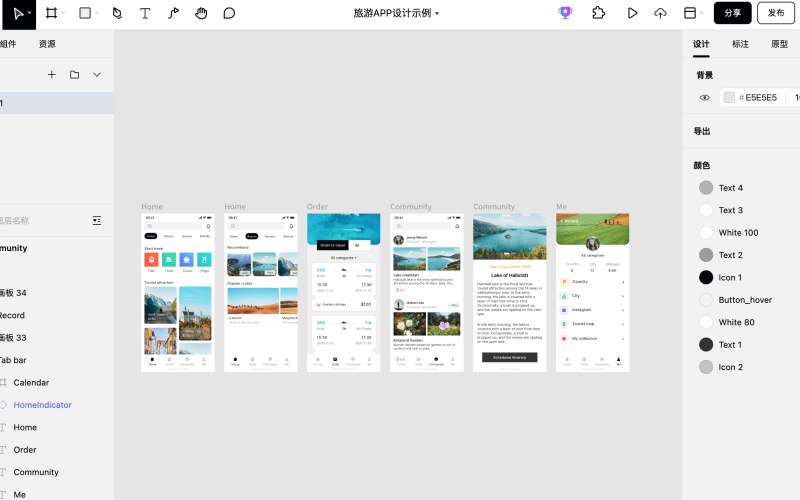Click the Me artboard label

point(561,207)
